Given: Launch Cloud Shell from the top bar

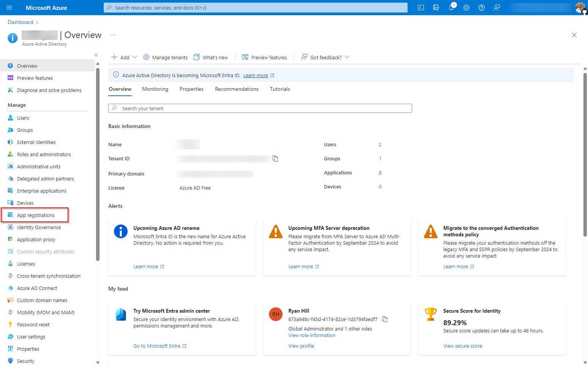Looking at the screenshot, I should (420, 7).
